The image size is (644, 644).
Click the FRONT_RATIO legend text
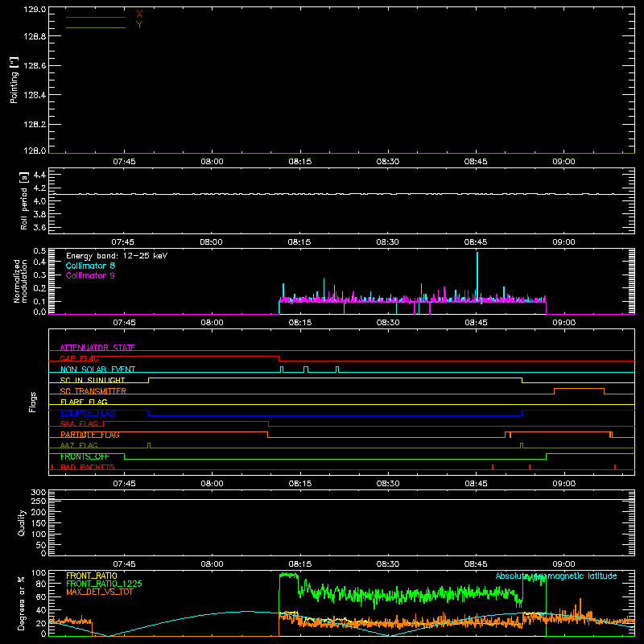pyautogui.click(x=92, y=576)
